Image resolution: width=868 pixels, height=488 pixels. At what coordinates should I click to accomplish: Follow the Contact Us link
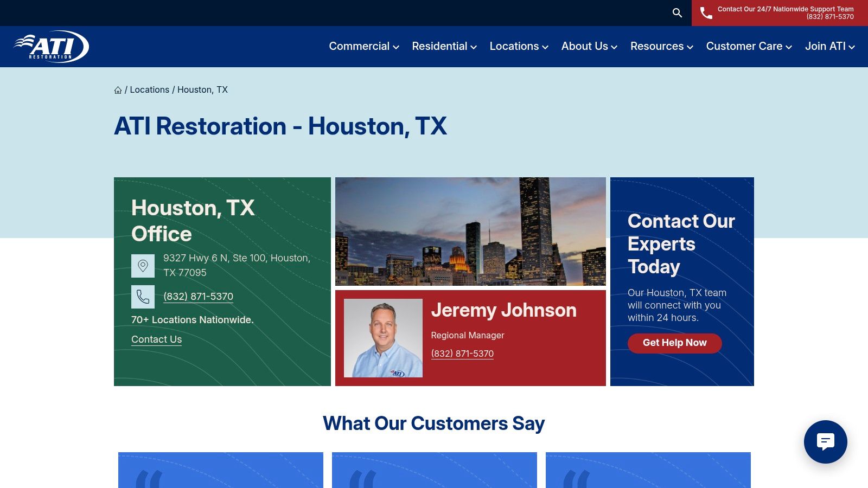point(156,339)
